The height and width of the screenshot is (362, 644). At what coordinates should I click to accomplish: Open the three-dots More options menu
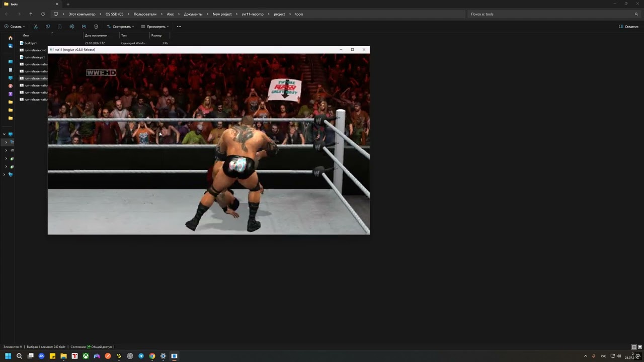tap(179, 27)
